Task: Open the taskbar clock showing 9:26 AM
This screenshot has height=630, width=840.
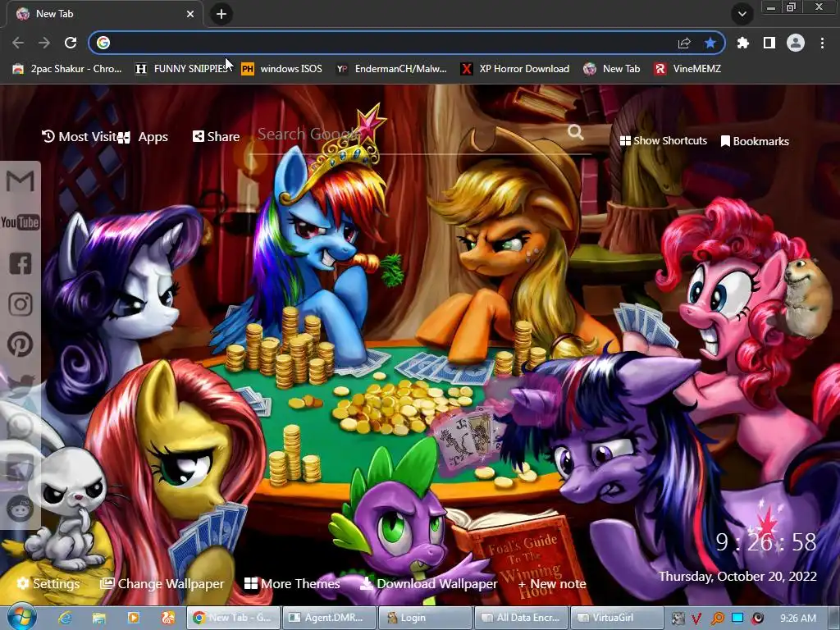Action: coord(798,619)
